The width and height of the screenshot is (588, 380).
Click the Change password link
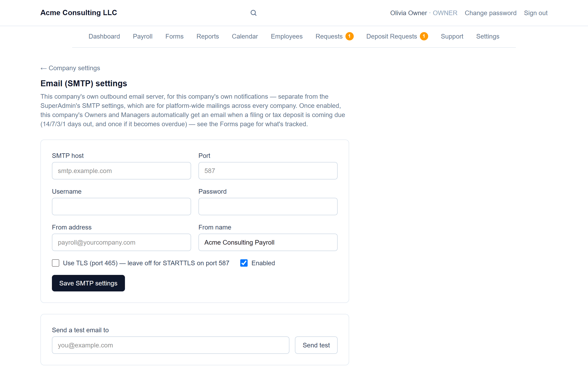click(490, 13)
